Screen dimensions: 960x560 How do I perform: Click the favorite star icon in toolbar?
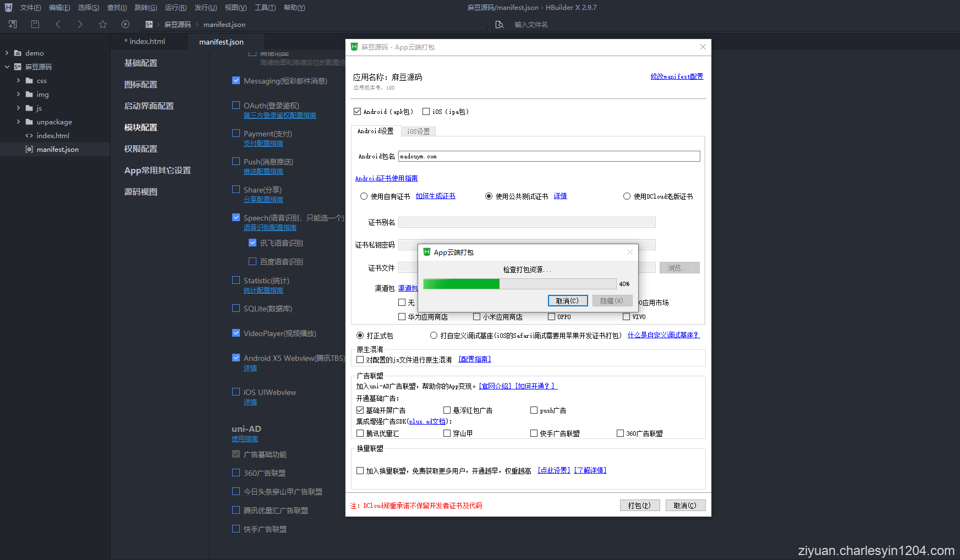point(103,24)
